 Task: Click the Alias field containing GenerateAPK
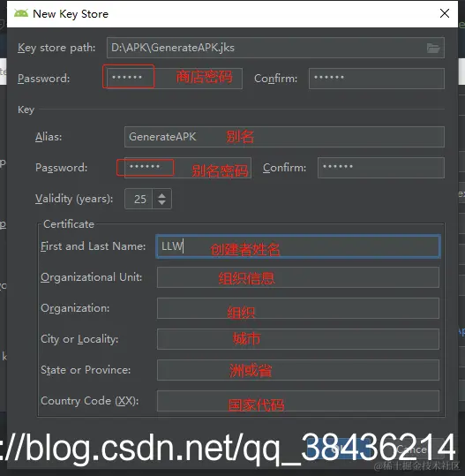tap(284, 137)
